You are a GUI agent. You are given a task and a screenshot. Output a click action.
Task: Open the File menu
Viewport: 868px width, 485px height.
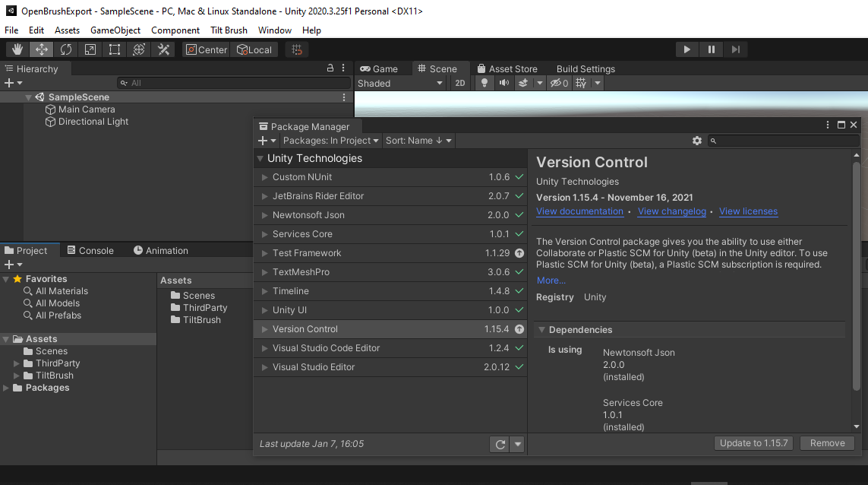[11, 30]
